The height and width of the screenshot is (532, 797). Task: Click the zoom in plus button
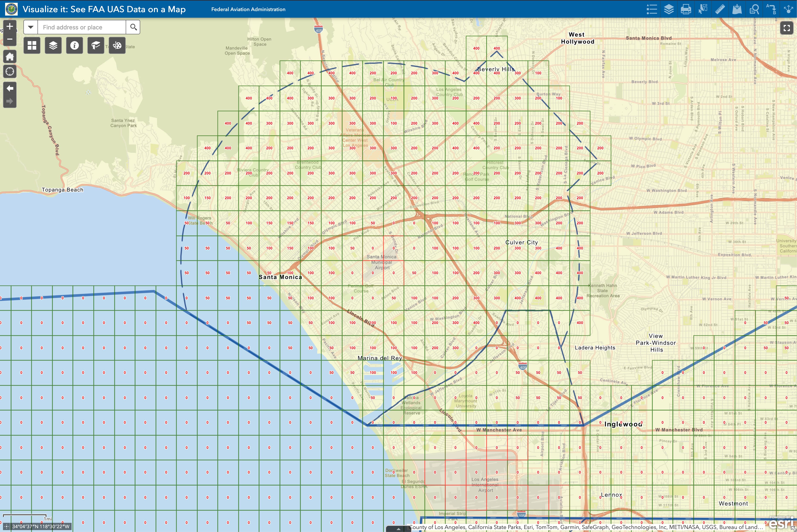tap(10, 26)
